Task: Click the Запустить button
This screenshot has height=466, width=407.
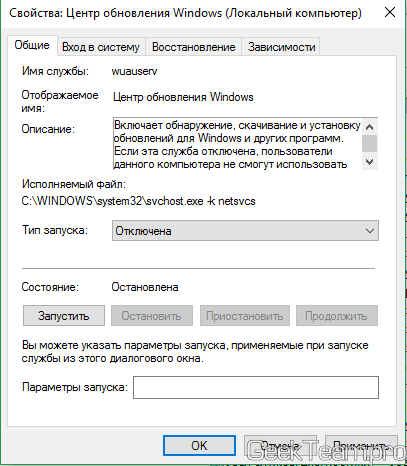Action: (x=64, y=316)
